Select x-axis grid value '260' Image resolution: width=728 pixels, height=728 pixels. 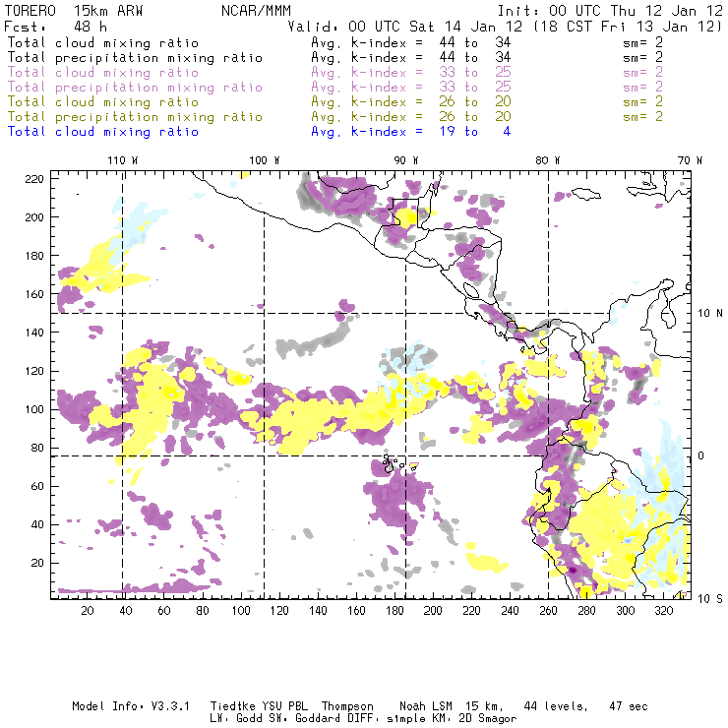click(x=548, y=611)
